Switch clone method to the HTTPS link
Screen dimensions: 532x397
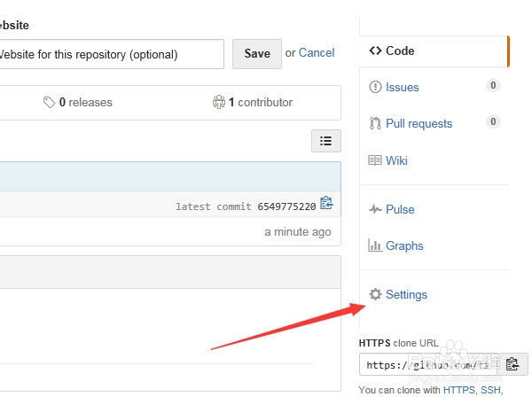pos(459,390)
